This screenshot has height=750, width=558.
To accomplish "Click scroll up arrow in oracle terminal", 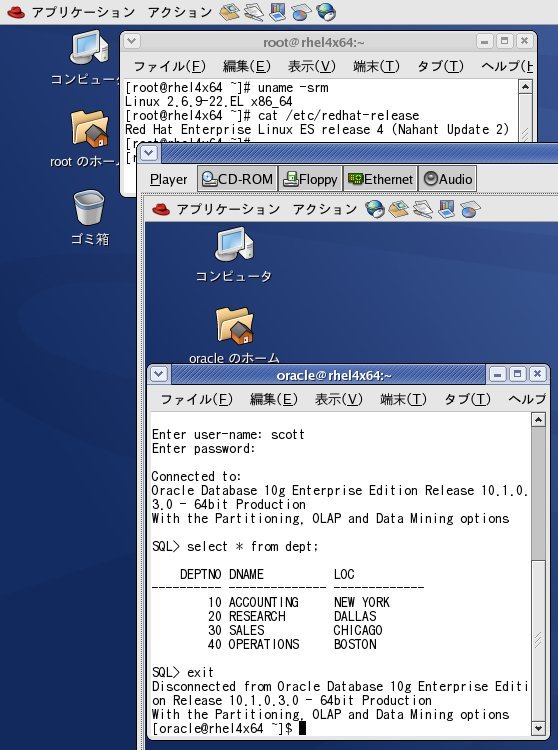I will [538, 420].
